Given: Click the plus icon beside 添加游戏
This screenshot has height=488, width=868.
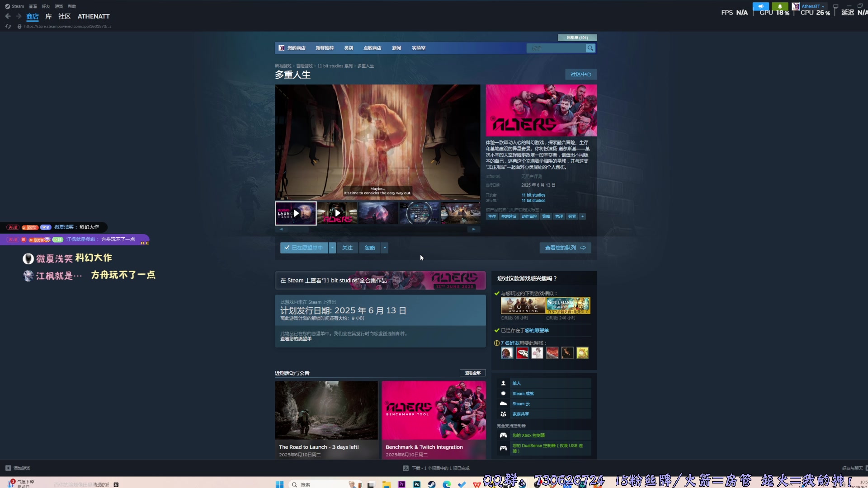Looking at the screenshot, I should point(8,468).
